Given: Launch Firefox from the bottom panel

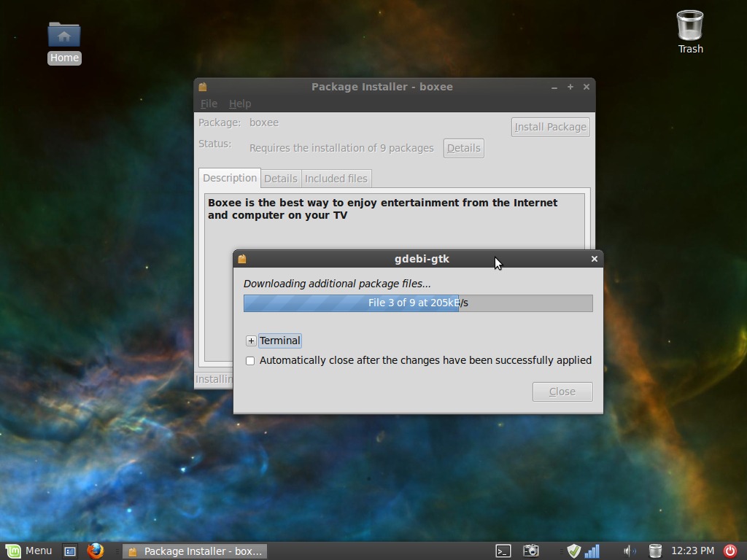Looking at the screenshot, I should [x=96, y=551].
